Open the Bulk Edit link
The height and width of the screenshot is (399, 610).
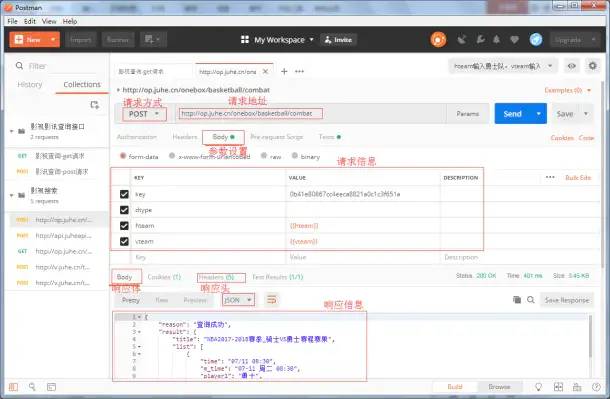coord(578,177)
